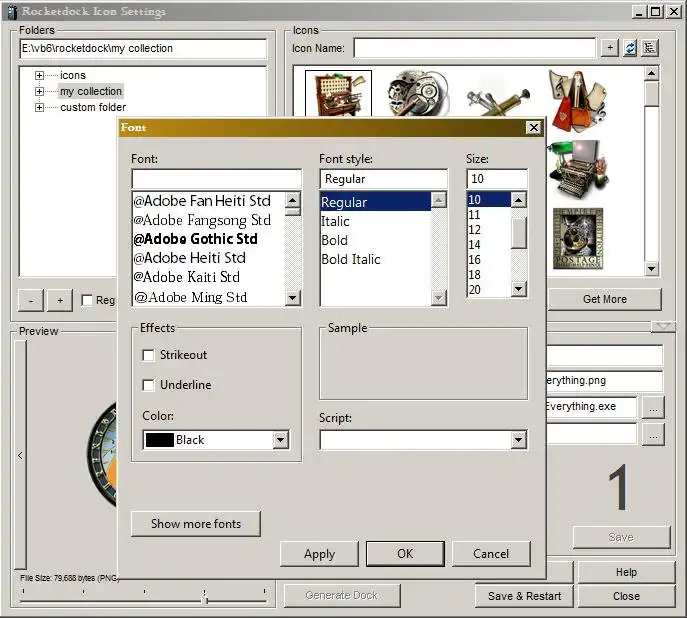Choose @Adobe Gothic Std font

click(x=195, y=239)
